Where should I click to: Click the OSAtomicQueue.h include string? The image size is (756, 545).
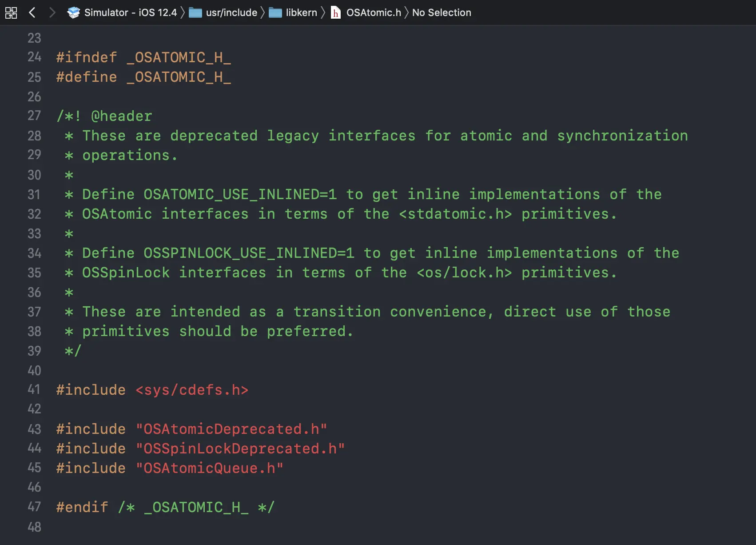pyautogui.click(x=209, y=468)
